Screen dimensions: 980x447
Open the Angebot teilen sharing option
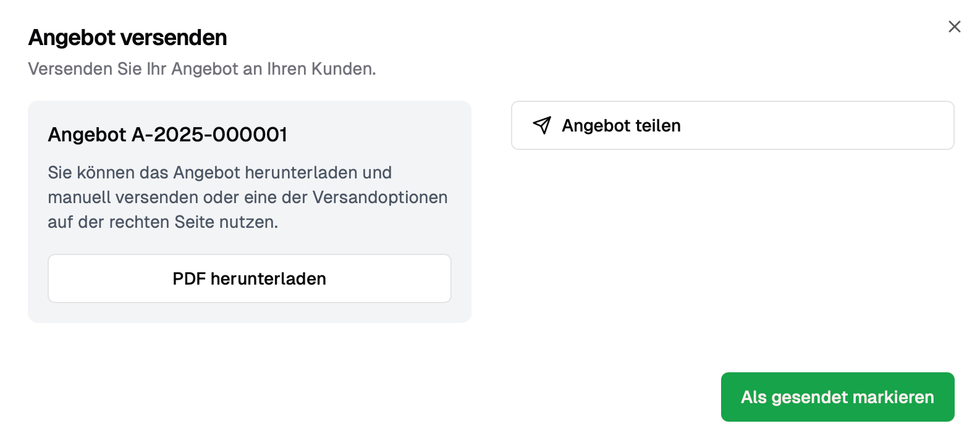[732, 125]
